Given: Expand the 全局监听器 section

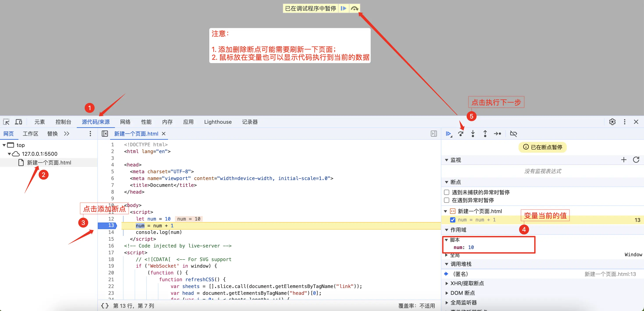Looking at the screenshot, I should point(447,302).
